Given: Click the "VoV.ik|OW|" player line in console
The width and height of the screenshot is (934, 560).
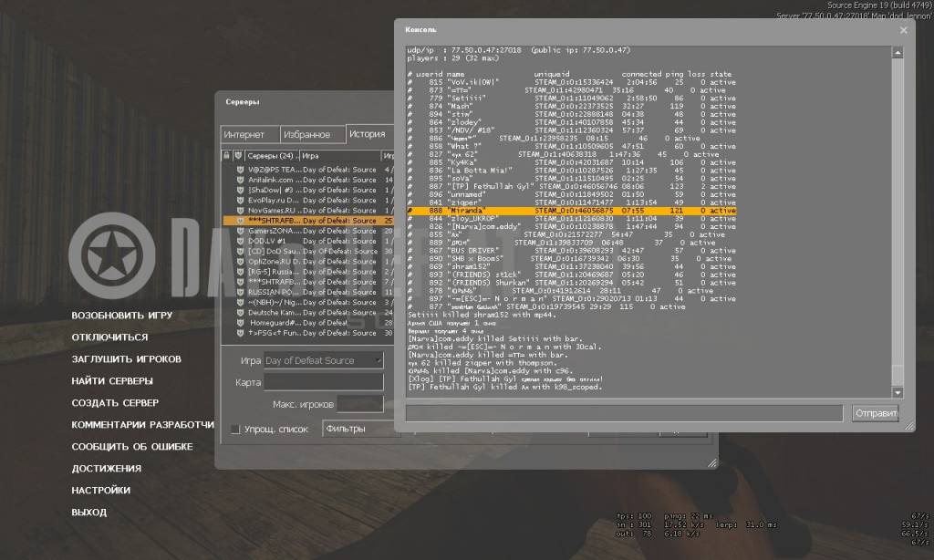Looking at the screenshot, I should pos(572,82).
